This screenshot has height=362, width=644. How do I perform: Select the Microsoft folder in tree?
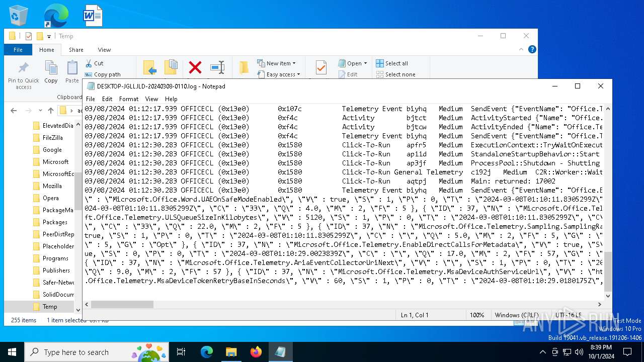[55, 161]
